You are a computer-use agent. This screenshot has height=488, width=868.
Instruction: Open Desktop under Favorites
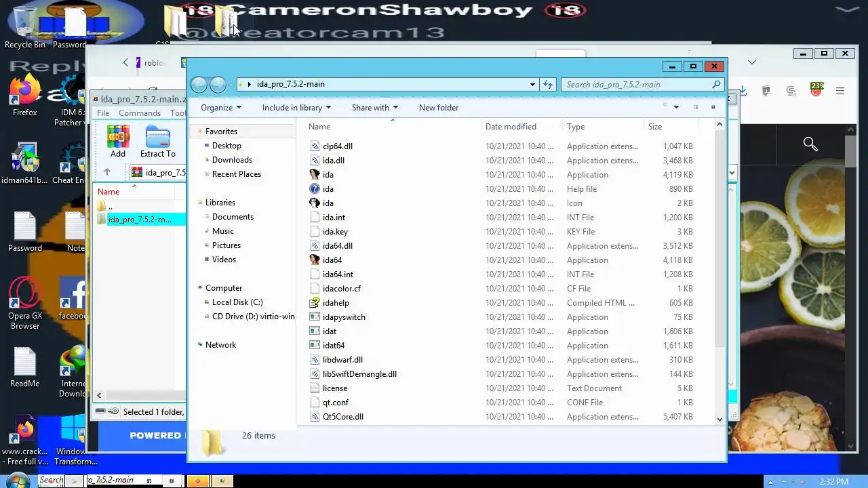(x=226, y=146)
